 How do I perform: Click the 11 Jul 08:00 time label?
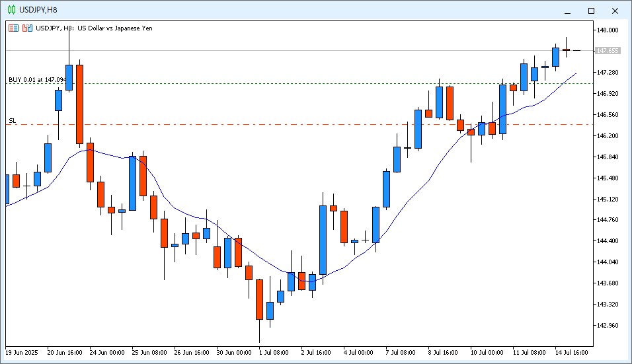tap(530, 353)
